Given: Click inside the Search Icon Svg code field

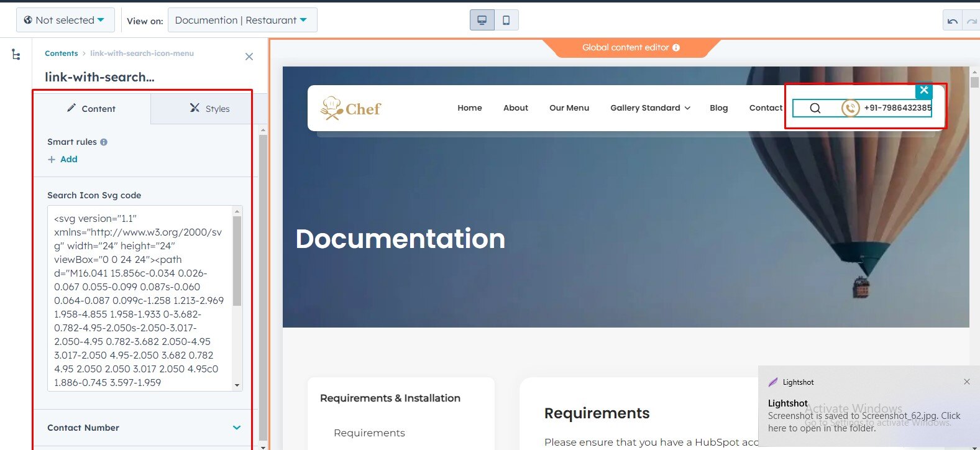Looking at the screenshot, I should tap(139, 298).
